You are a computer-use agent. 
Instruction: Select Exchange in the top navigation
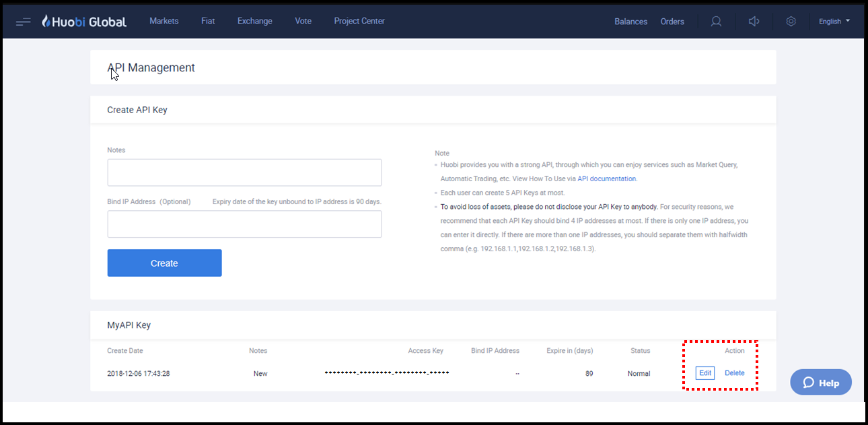coord(254,21)
